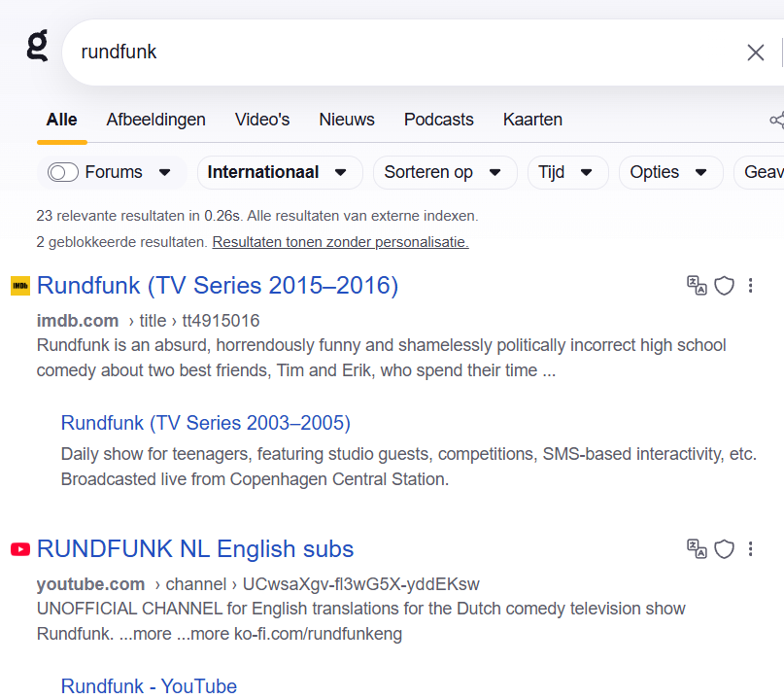Expand the Tijd filter dropdown
The image size is (784, 699).
tap(567, 172)
